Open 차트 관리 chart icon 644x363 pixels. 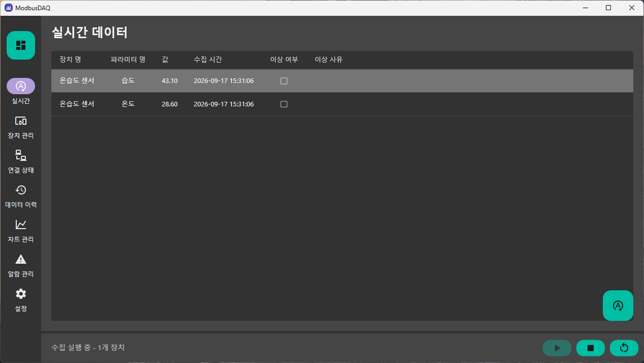pyautogui.click(x=21, y=225)
